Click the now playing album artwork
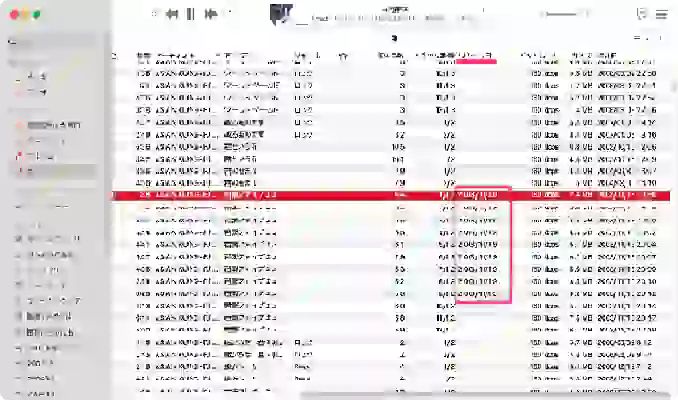This screenshot has width=678, height=400. 281,15
